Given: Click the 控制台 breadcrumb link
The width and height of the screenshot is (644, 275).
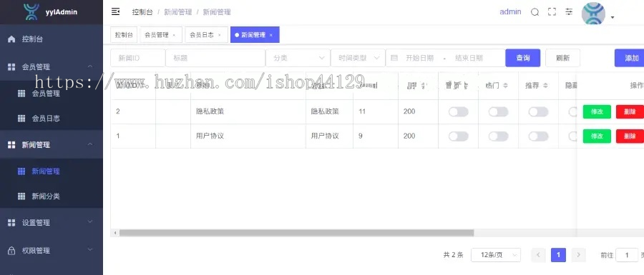Looking at the screenshot, I should click(x=142, y=12).
